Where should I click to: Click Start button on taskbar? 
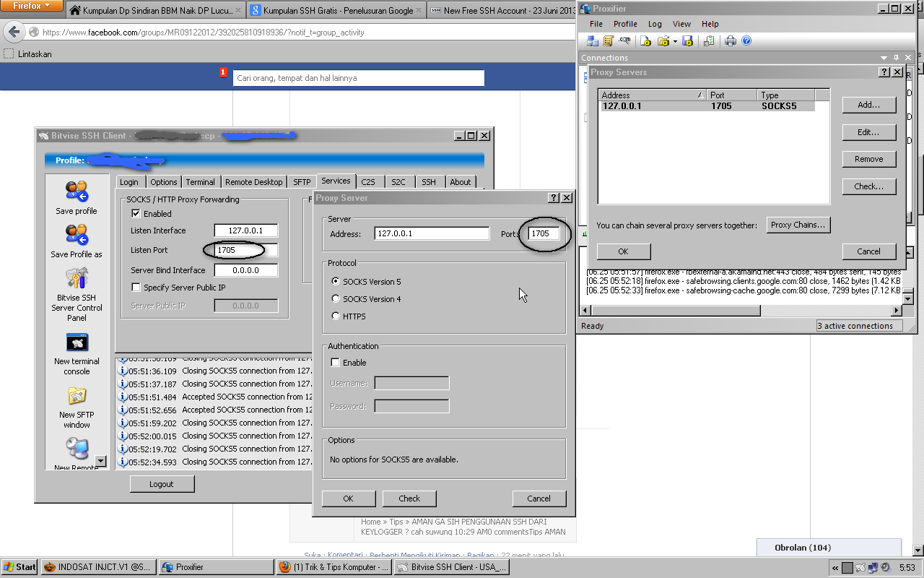(x=19, y=567)
